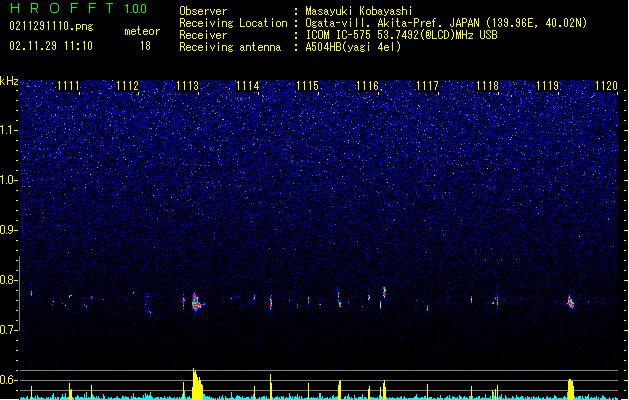Click the 1120 time marker

point(607,86)
